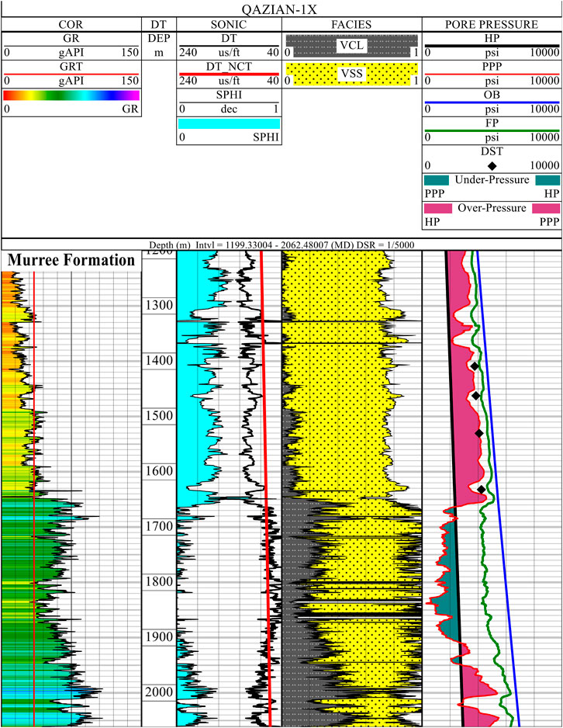This screenshot has width=563, height=728.
Task: Click the DST diamond marker near 1400 m
Action: click(x=474, y=366)
